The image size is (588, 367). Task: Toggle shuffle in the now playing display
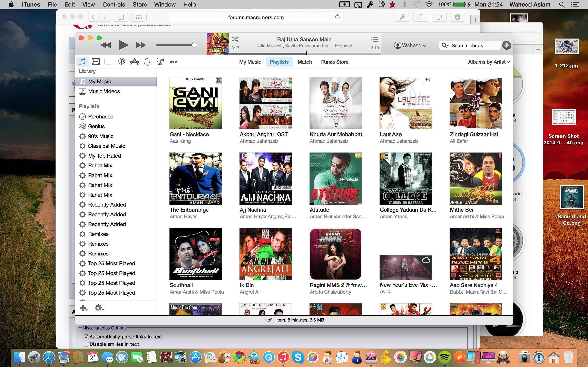click(235, 39)
